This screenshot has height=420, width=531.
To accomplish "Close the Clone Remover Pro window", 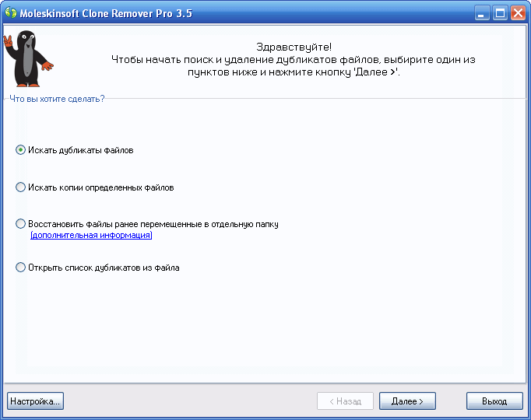I will click(x=518, y=13).
